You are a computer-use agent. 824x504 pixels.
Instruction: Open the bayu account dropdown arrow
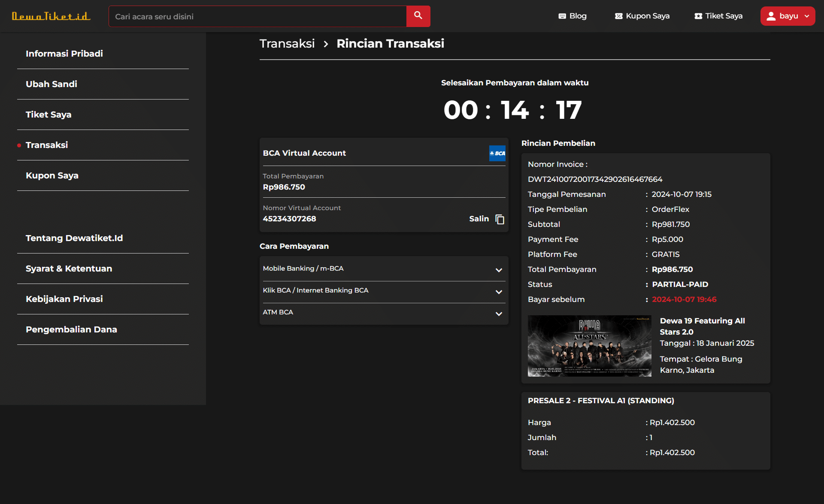[x=807, y=16]
